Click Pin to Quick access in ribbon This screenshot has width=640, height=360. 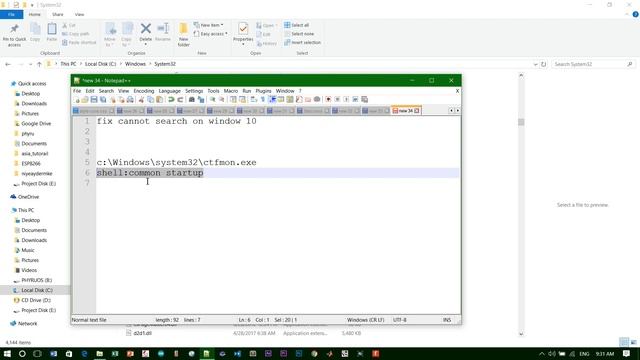[14, 35]
